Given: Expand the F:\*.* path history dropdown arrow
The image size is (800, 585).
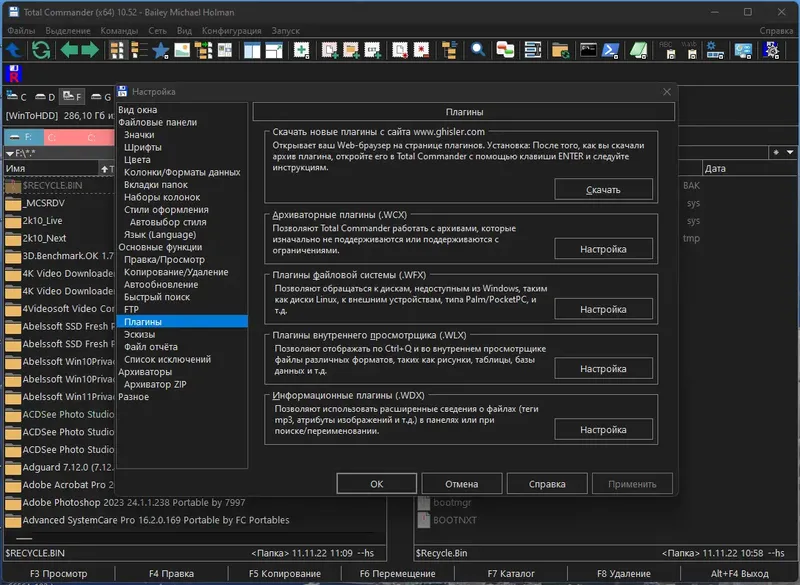Looking at the screenshot, I should tap(9, 153).
